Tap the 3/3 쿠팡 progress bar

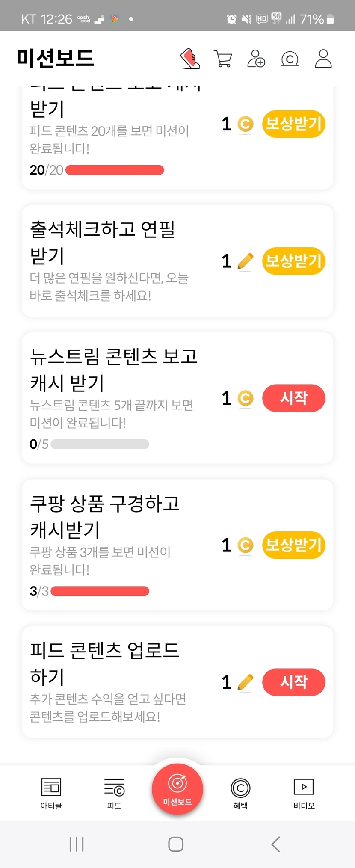pos(100,591)
